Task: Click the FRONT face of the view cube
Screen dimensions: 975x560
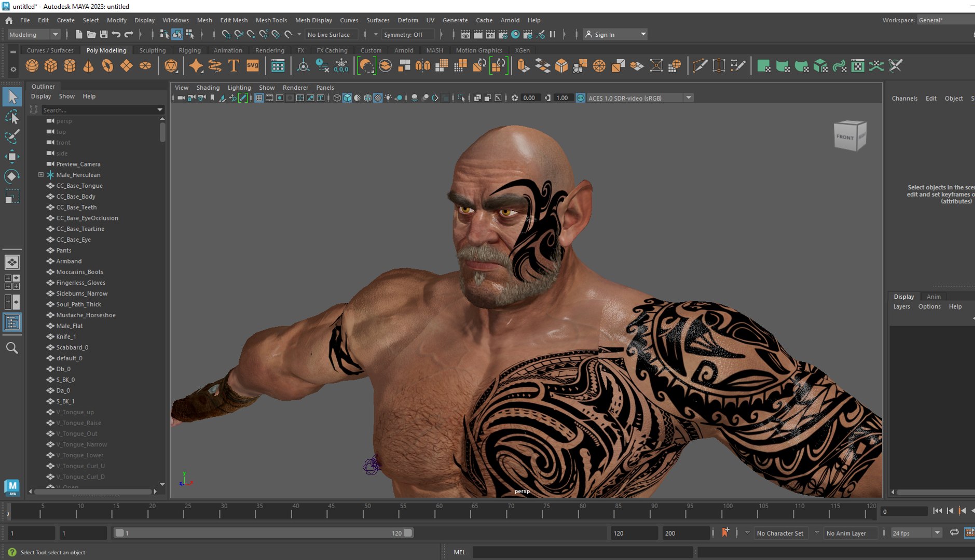Action: (845, 137)
